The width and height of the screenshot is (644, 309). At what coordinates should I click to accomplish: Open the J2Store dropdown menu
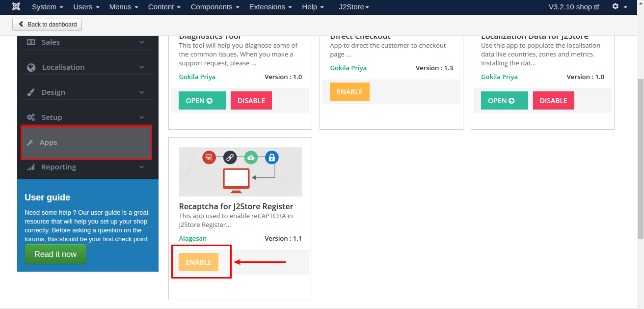click(354, 7)
